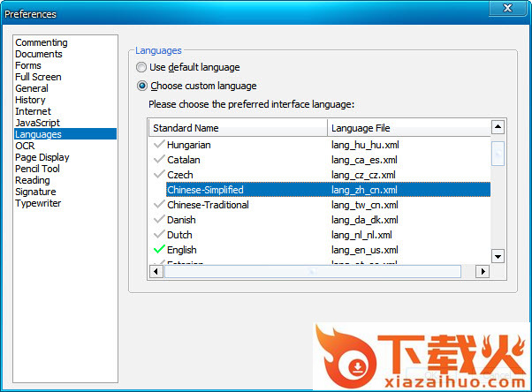Select the "Use default language" radio button
Image resolution: width=532 pixels, height=392 pixels.
click(142, 67)
